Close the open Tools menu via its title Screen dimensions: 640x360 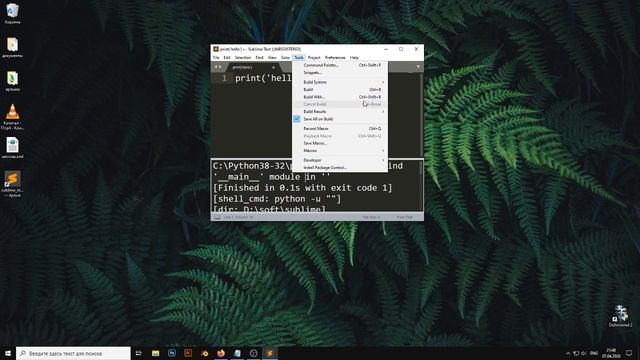(x=299, y=58)
